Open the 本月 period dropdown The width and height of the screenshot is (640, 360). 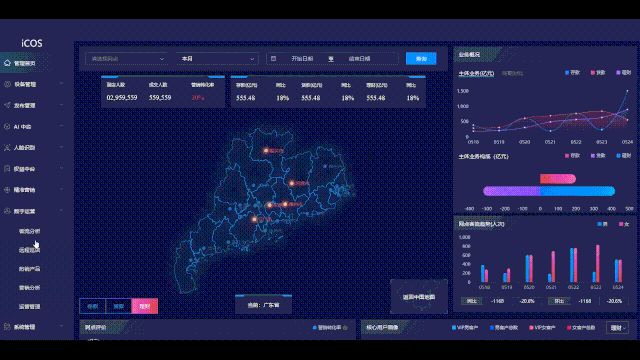pos(217,59)
